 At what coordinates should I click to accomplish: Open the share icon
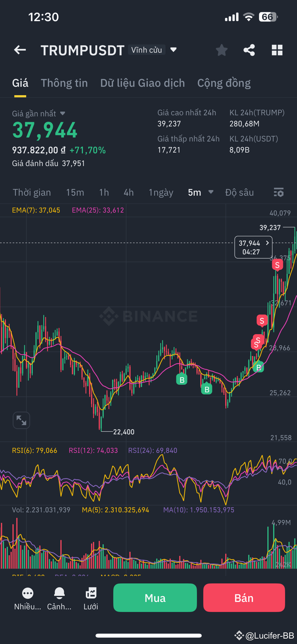pyautogui.click(x=249, y=50)
